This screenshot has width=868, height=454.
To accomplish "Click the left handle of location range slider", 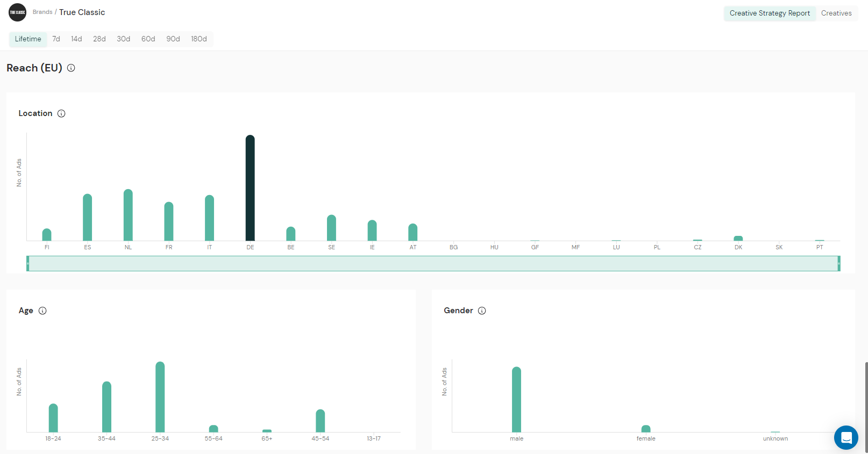I will coord(28,263).
